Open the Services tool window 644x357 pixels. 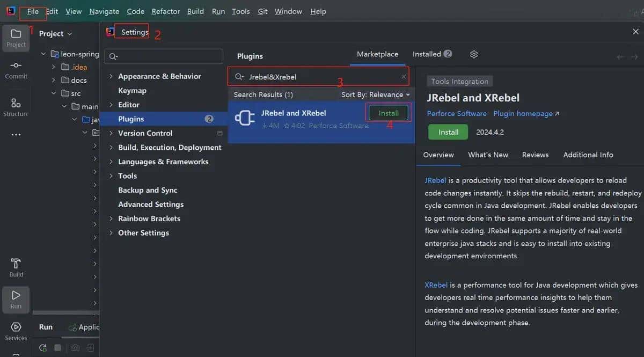[x=16, y=331]
